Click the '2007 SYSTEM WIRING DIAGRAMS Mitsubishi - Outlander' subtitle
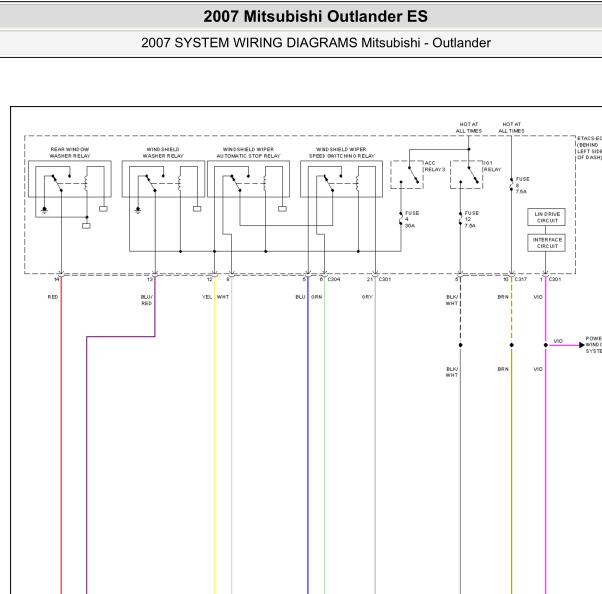Image resolution: width=602 pixels, height=594 pixels. tap(316, 43)
